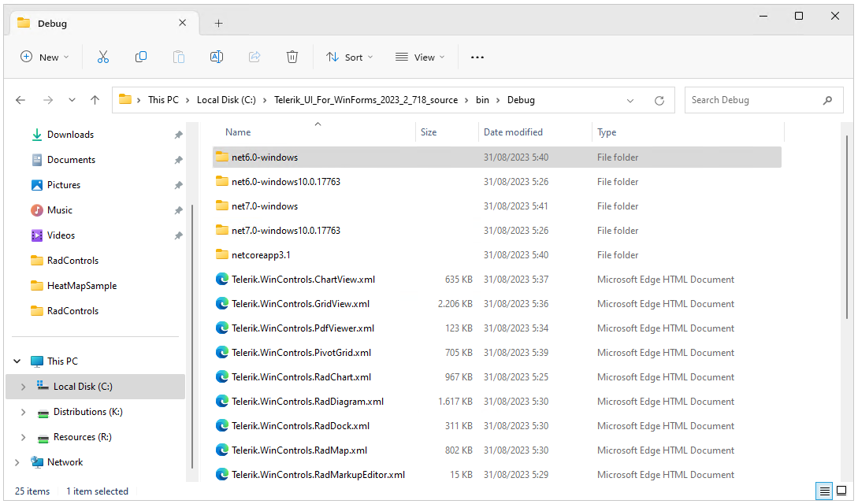Click Edge icon of Telerik.WinControls.ChartView.xml

[x=221, y=280]
